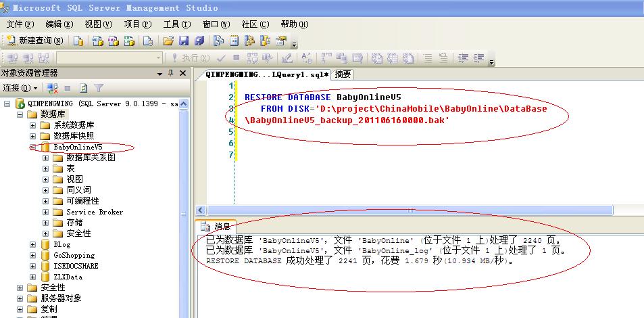Open Template Explorer toolbar icon
Screen dimensions: 644x318
tap(266, 41)
